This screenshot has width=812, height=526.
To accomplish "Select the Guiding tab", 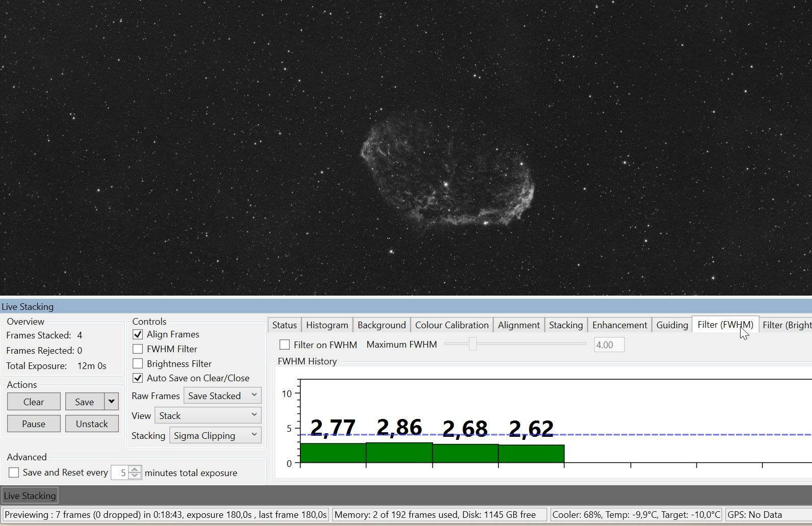I will (672, 325).
